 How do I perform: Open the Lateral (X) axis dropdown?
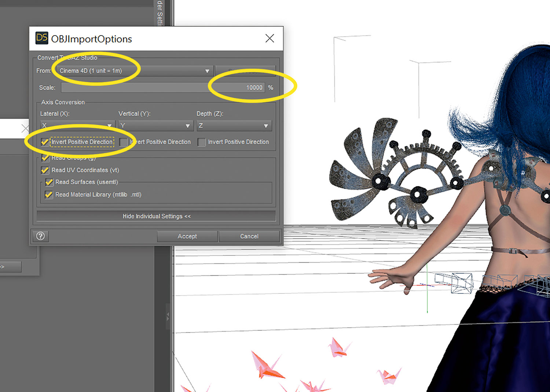point(77,126)
